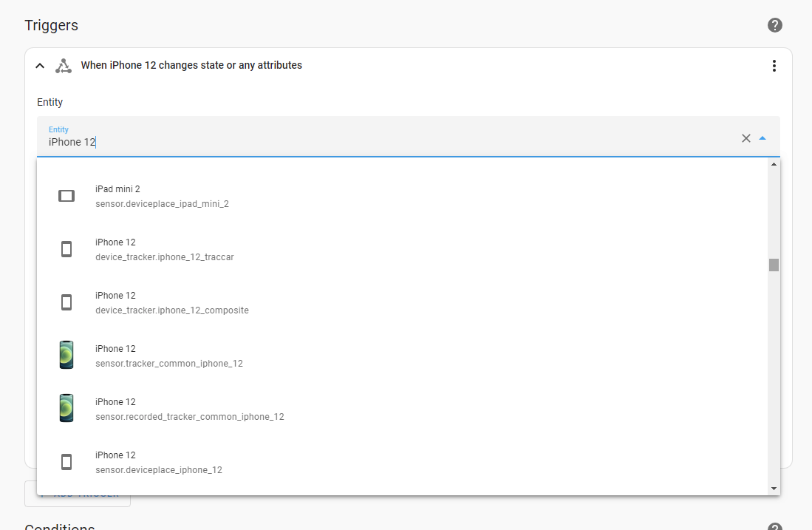812x530 pixels.
Task: Collapse the trigger card with the chevron
Action: [39, 65]
